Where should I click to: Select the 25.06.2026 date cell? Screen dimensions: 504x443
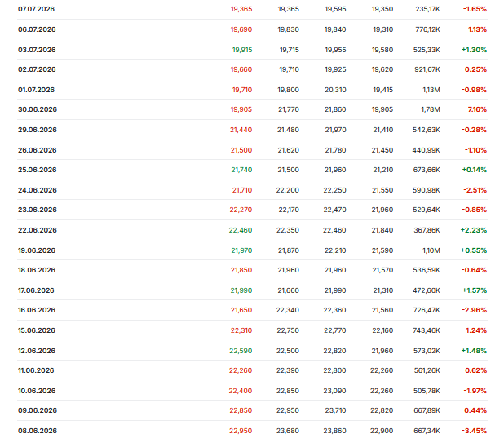tap(38, 170)
